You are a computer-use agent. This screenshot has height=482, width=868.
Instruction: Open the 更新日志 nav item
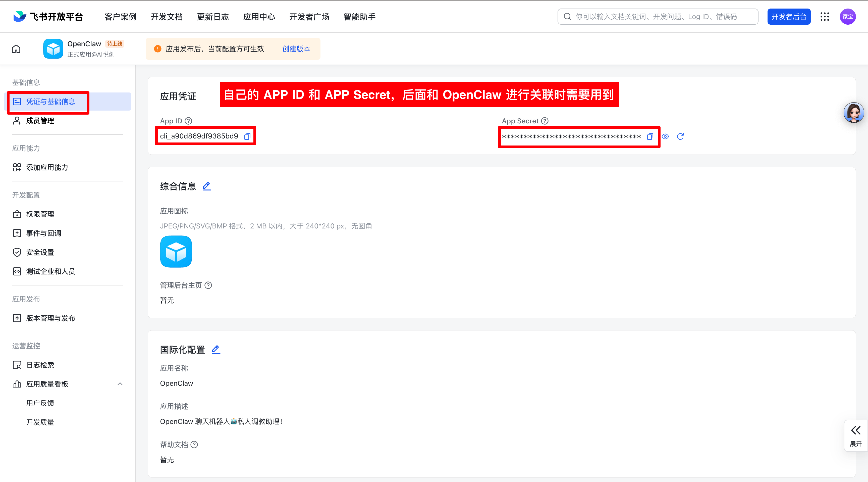click(x=213, y=17)
